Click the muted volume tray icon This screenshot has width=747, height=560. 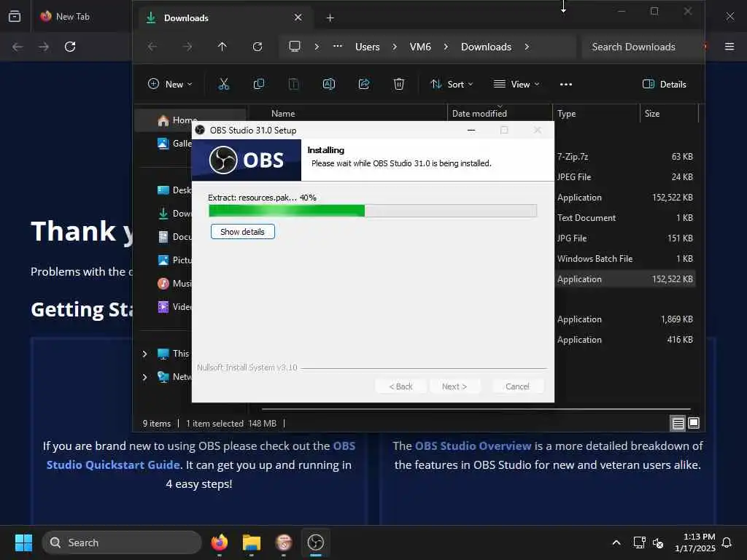(658, 542)
